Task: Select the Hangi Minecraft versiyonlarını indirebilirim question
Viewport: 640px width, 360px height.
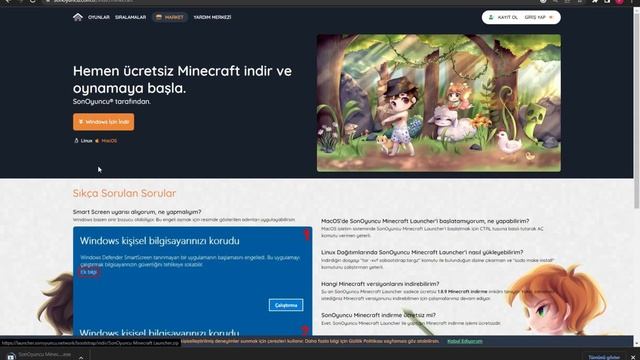Action: 380,284
